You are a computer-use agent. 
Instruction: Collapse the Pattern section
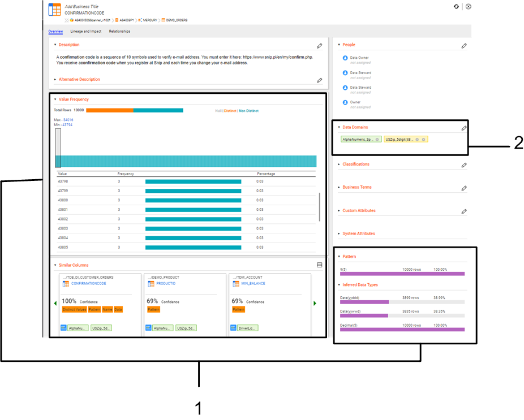point(339,257)
